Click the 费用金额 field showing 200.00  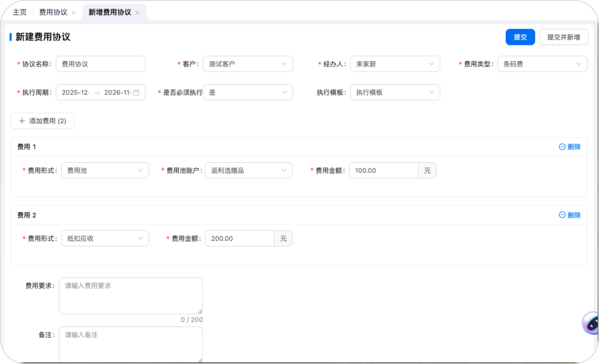tap(240, 238)
